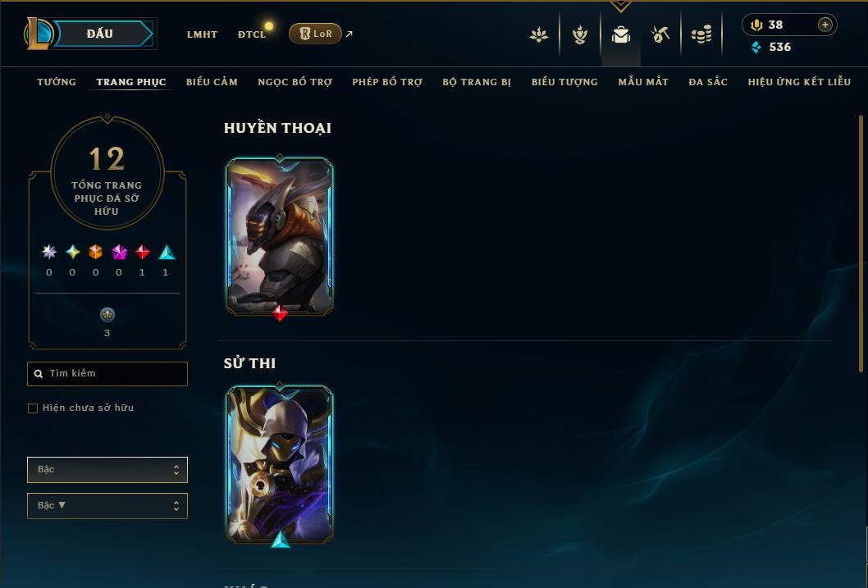The height and width of the screenshot is (588, 868).
Task: Click the League of Legends logo icon
Action: point(39,33)
